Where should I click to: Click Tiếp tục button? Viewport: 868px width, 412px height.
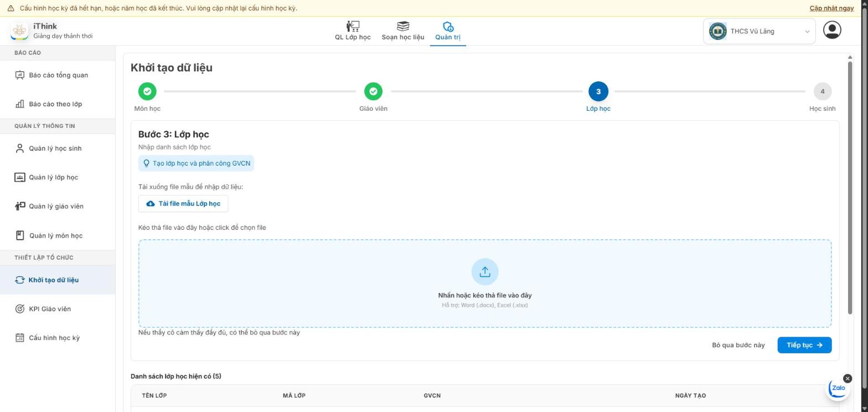(804, 345)
